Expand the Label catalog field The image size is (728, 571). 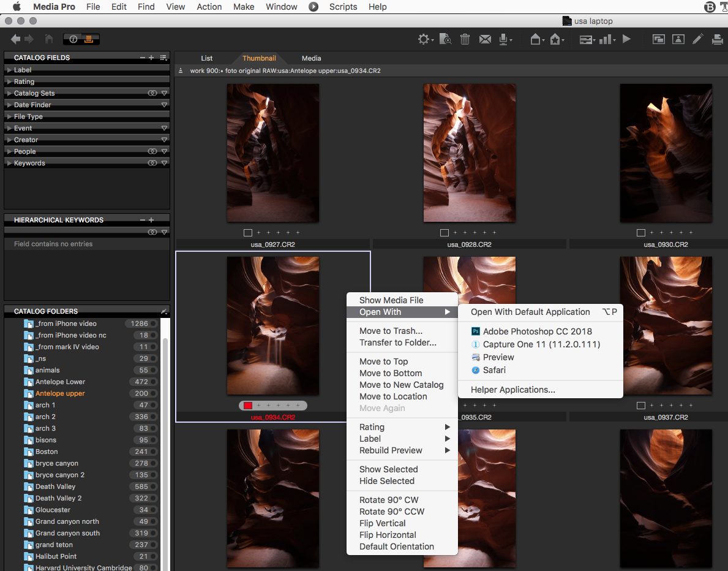tap(9, 70)
